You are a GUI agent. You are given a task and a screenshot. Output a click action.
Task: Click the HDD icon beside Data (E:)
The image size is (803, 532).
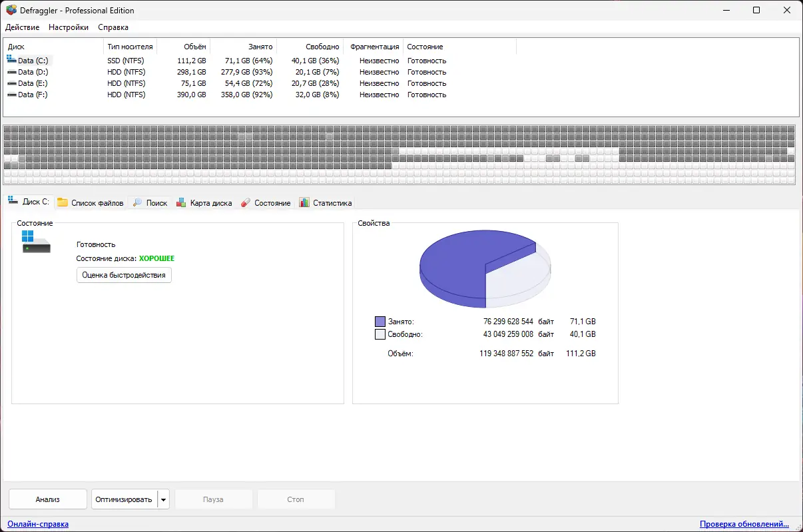point(11,83)
